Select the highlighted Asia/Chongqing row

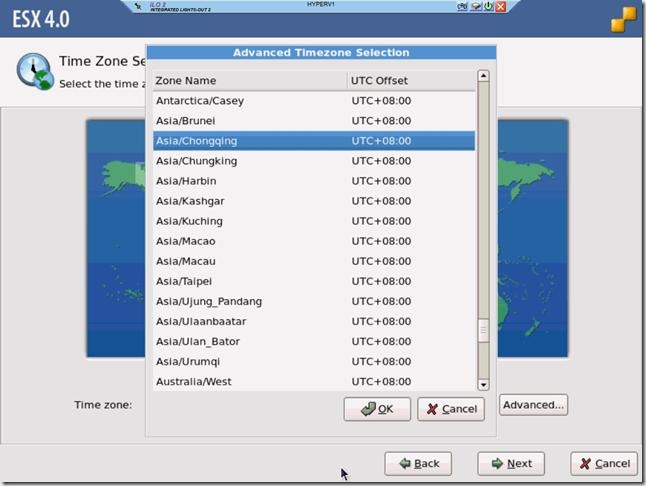[x=314, y=141]
